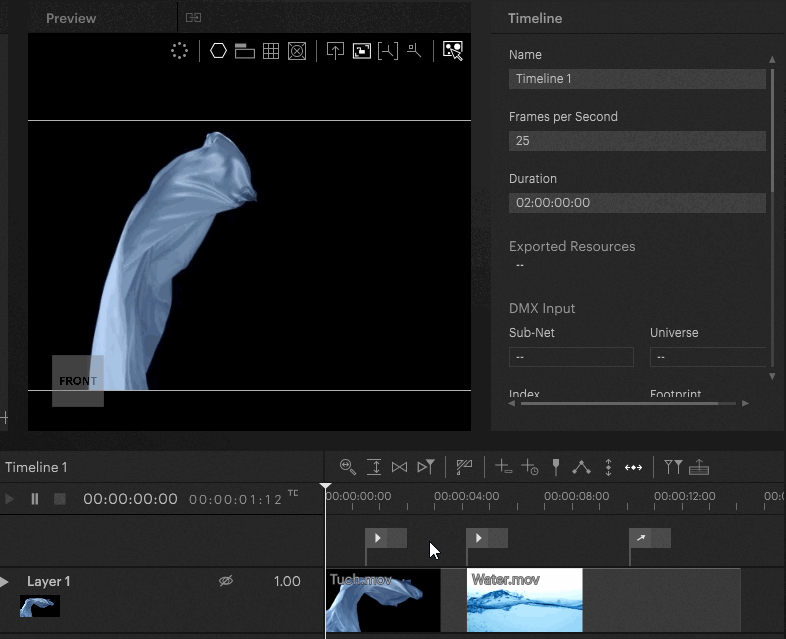The height and width of the screenshot is (639, 786).
Task: Click Layer 1 opacity value 1.00
Action: click(287, 581)
